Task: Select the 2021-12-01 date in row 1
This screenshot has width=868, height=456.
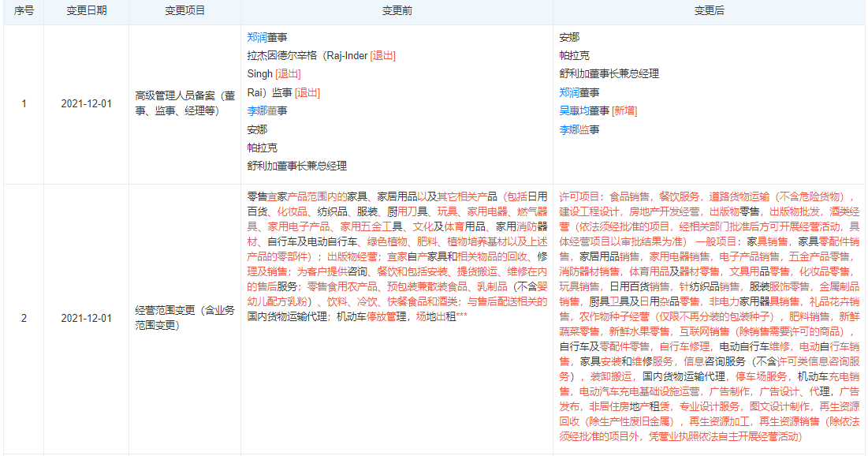Action: 87,103
